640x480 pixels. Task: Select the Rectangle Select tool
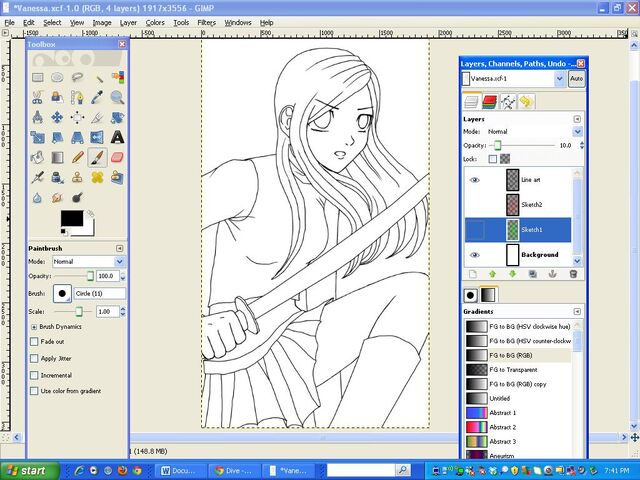click(x=38, y=78)
